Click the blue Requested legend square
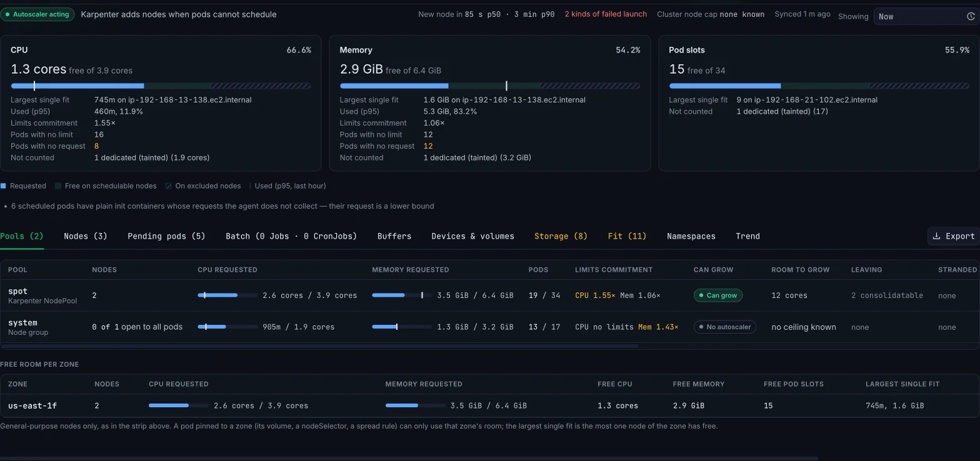980x461 pixels. 3,186
